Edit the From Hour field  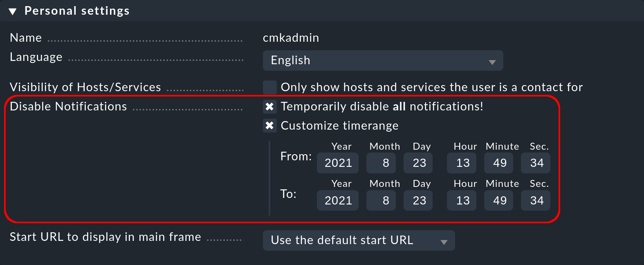[x=462, y=163]
